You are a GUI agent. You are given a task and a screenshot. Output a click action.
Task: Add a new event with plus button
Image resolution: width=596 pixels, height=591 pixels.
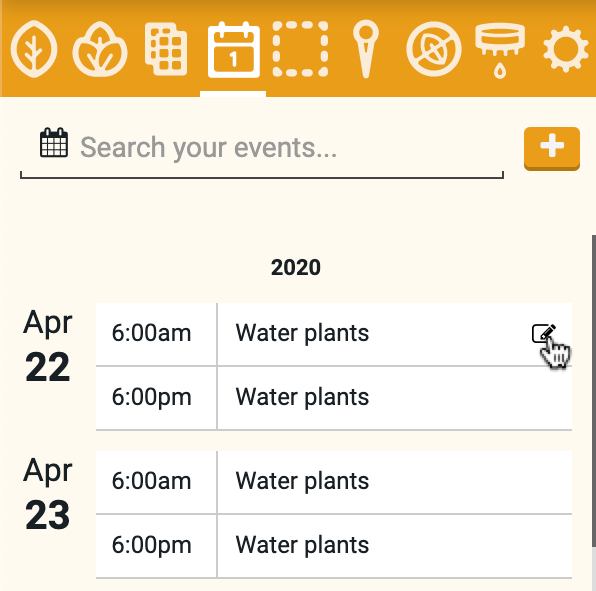coord(552,149)
